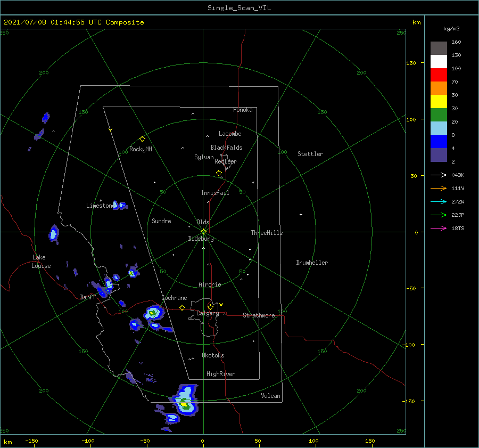Click the green 22JP arrow legend icon
The height and width of the screenshot is (448, 479).
pyautogui.click(x=439, y=215)
